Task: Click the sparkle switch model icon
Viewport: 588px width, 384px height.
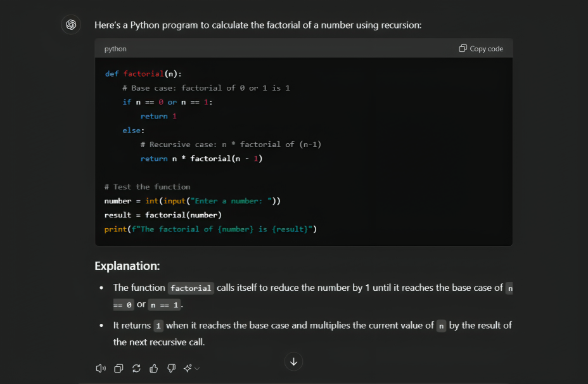Action: 188,368
